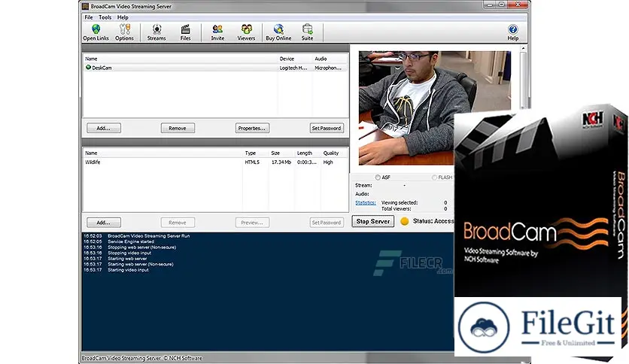
Task: Click the Buy Online toolbar icon
Action: pyautogui.click(x=278, y=32)
